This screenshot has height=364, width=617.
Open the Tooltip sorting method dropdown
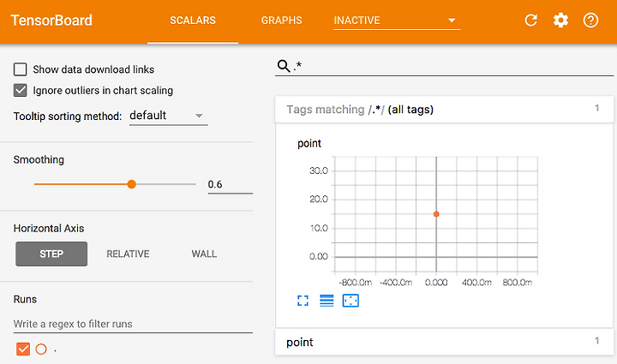coord(169,116)
